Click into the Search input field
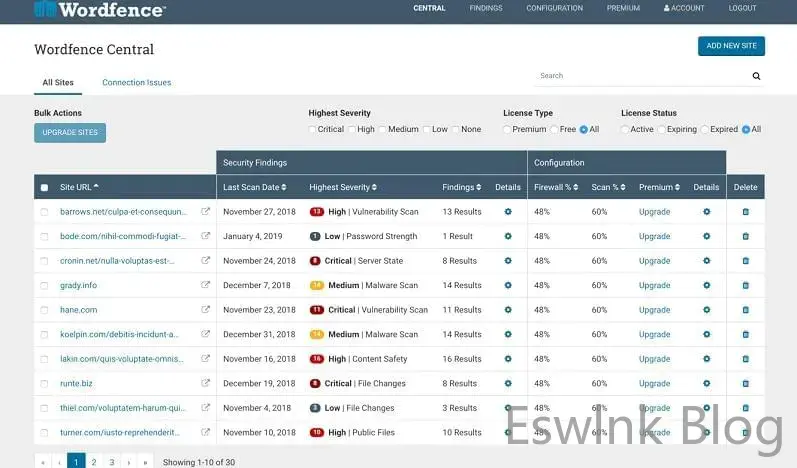The image size is (797, 468). 640,76
